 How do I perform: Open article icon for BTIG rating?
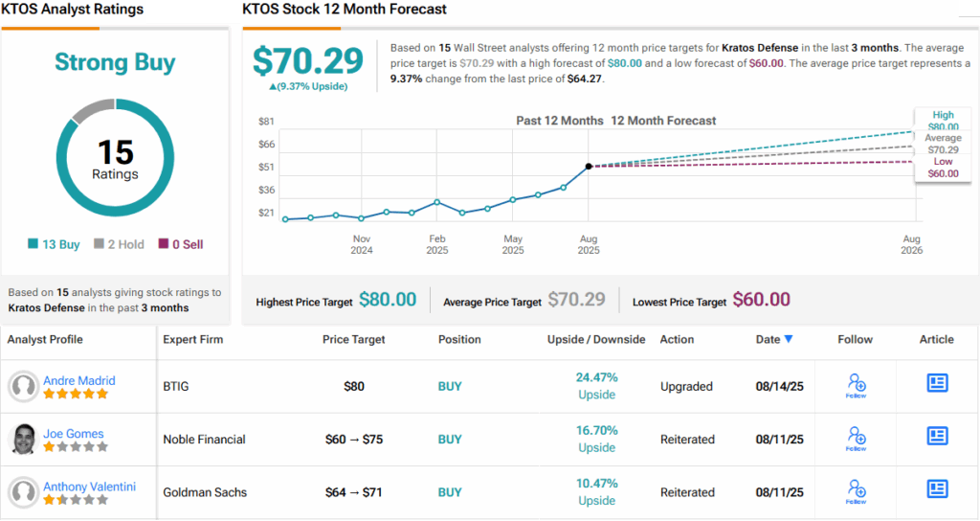[937, 383]
